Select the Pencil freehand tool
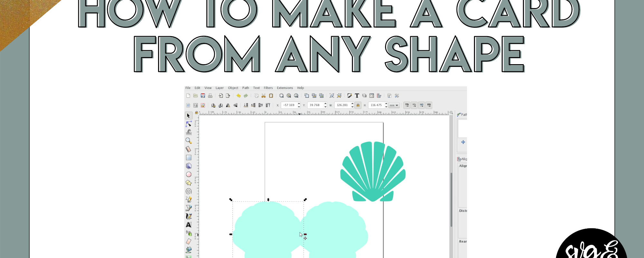 tap(189, 199)
